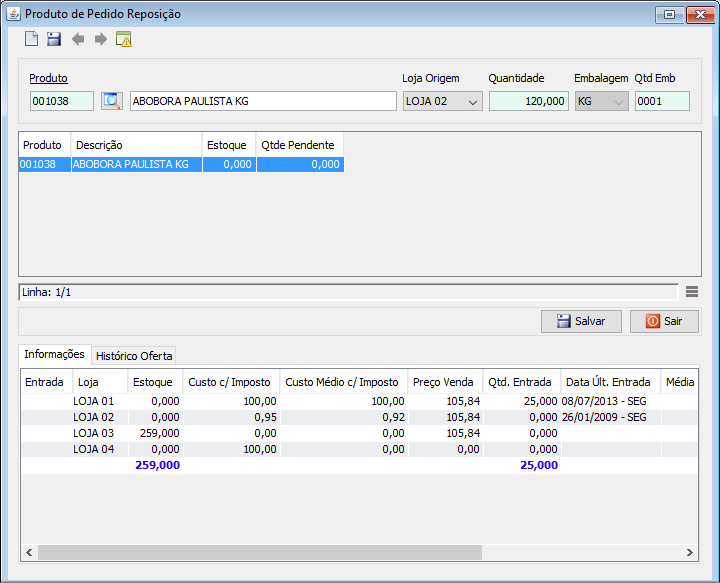The width and height of the screenshot is (720, 583).
Task: Switch to the Histórico Oferta tab
Action: coord(134,356)
